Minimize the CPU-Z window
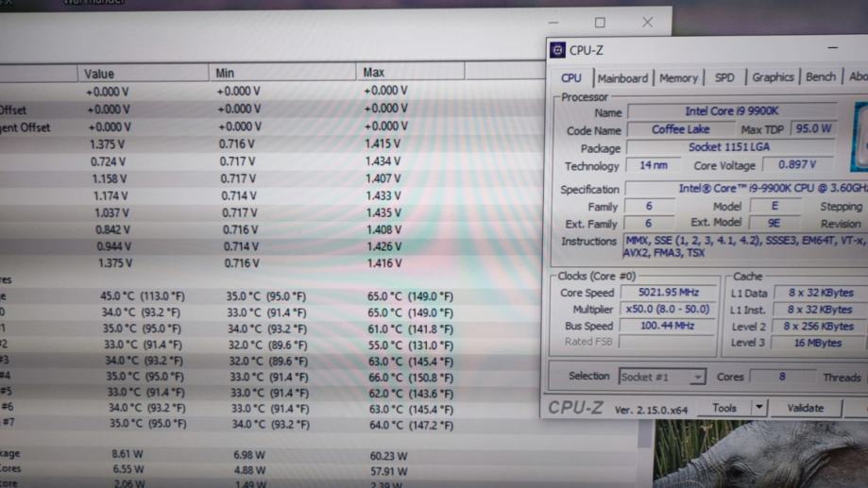Screen dimensions: 868x488 [x=832, y=49]
